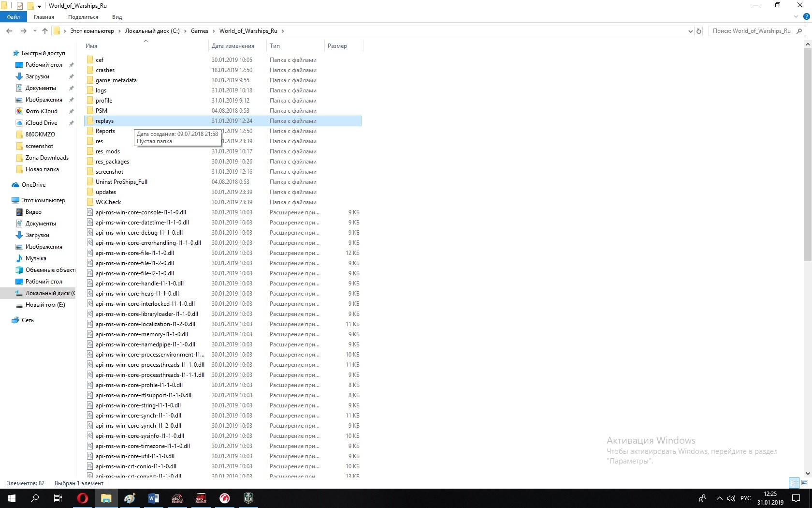Click Локальный диск (C:) breadcrumb segment

coord(152,31)
